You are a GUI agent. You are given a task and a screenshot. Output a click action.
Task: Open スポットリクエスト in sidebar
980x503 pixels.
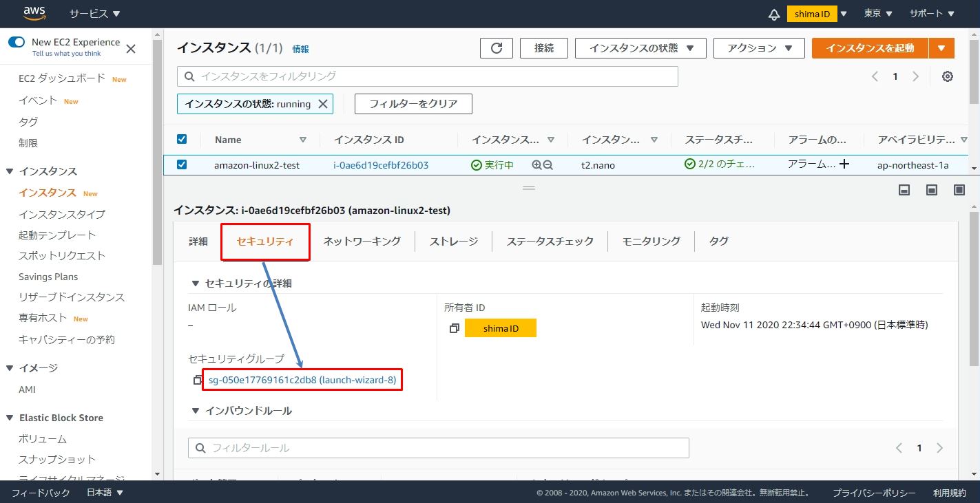[x=62, y=255]
